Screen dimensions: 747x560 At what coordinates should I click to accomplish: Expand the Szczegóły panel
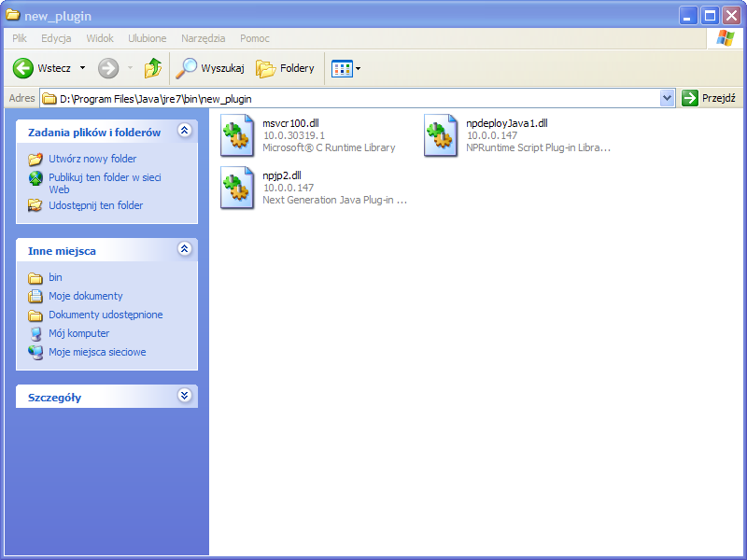(x=184, y=395)
